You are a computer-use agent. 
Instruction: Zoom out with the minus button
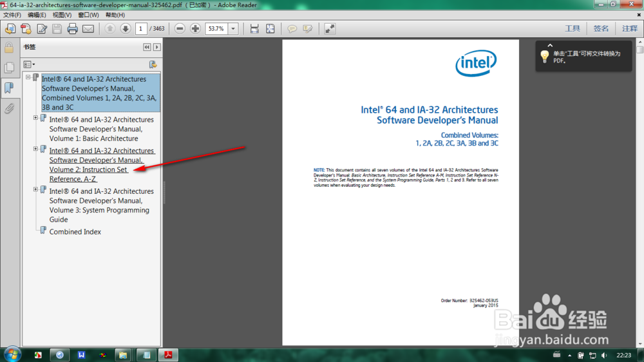pyautogui.click(x=180, y=29)
